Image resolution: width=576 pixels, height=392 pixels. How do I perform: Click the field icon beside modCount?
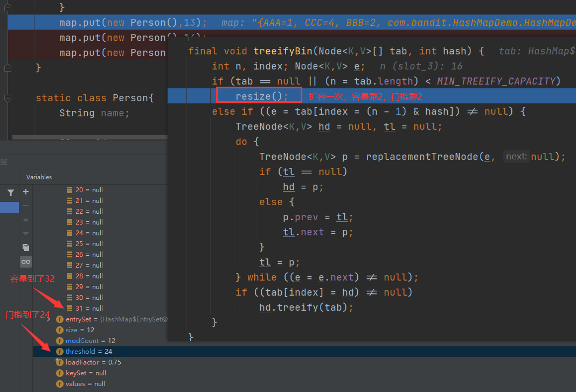59,341
